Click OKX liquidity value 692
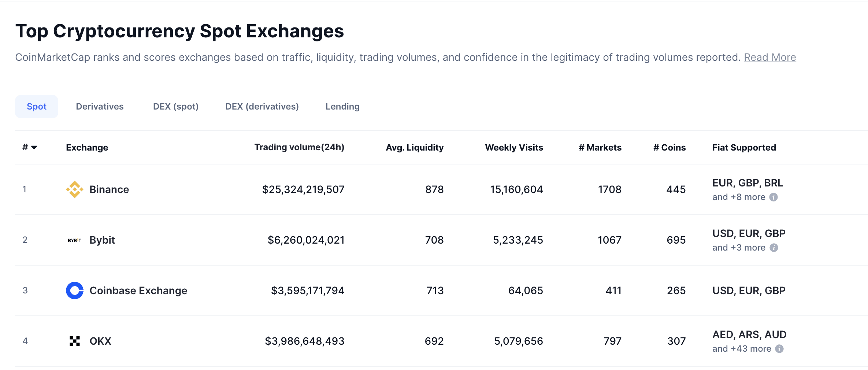Image resolution: width=868 pixels, height=370 pixels. (x=434, y=341)
